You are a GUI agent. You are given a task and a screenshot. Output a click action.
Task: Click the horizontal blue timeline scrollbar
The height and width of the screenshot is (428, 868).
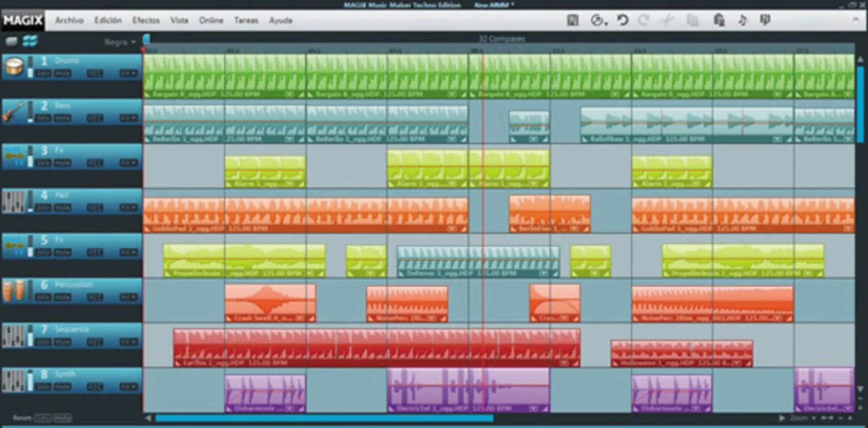tap(324, 418)
